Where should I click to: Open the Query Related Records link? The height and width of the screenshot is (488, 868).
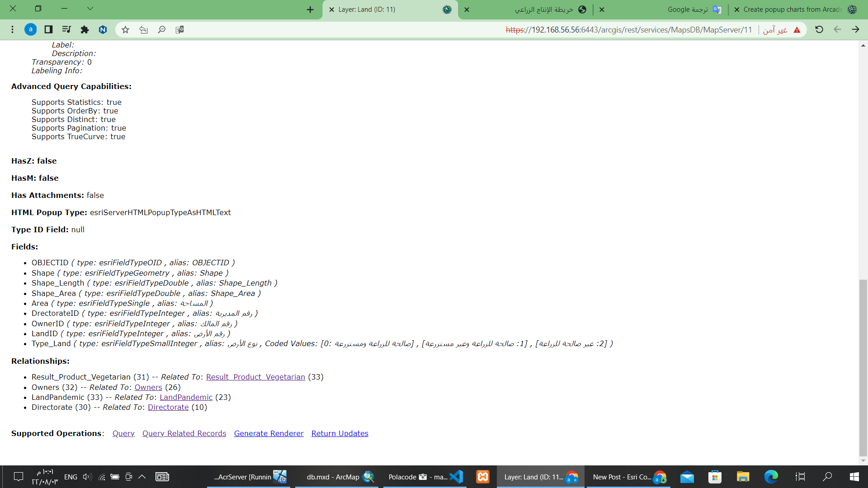184,433
